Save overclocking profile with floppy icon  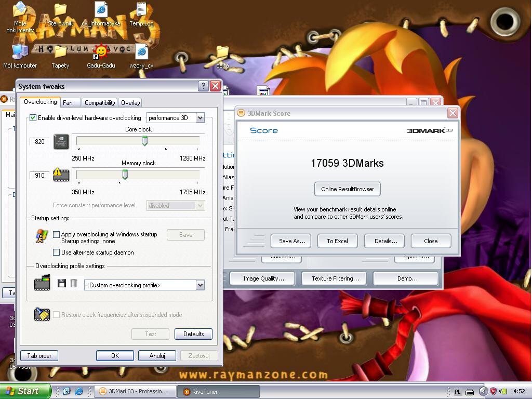pyautogui.click(x=61, y=283)
